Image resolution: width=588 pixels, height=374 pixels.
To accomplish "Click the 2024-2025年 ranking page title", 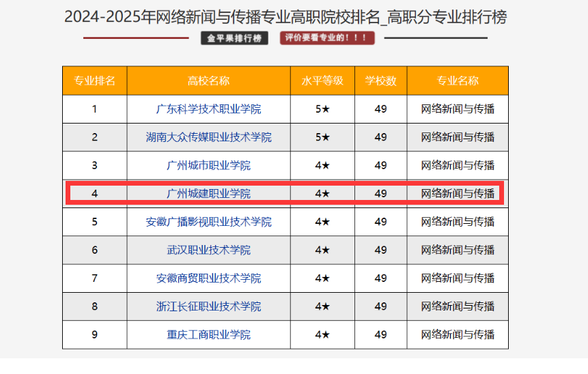I will click(x=285, y=16).
